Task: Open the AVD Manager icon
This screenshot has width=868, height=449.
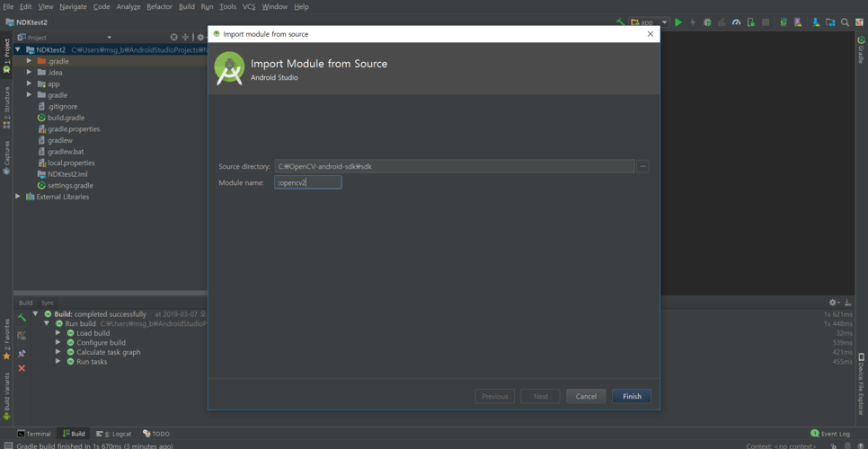Action: coord(798,22)
